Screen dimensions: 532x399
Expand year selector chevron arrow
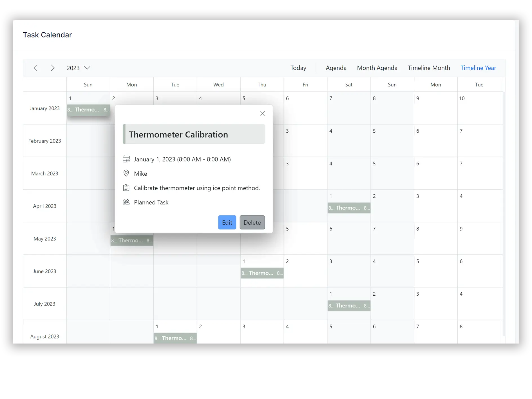click(x=87, y=68)
